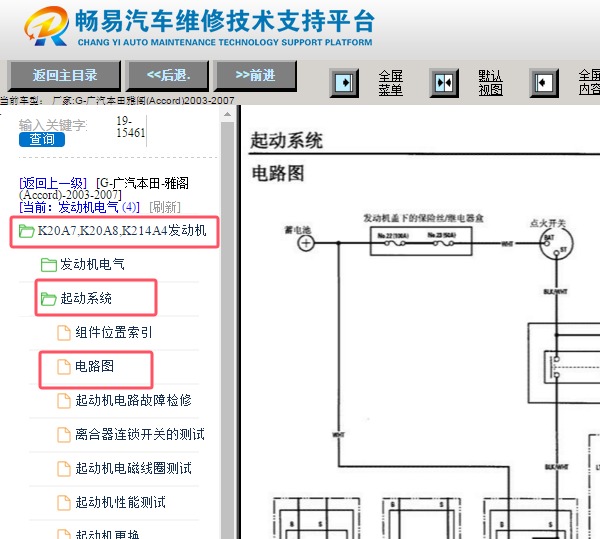Click the 电路图 heading in content pane
The height and width of the screenshot is (539, 600).
(278, 173)
